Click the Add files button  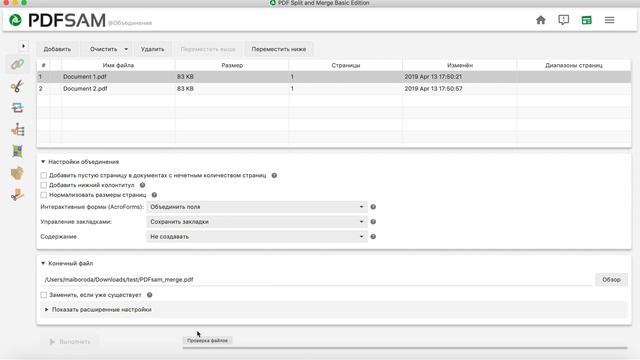point(57,49)
